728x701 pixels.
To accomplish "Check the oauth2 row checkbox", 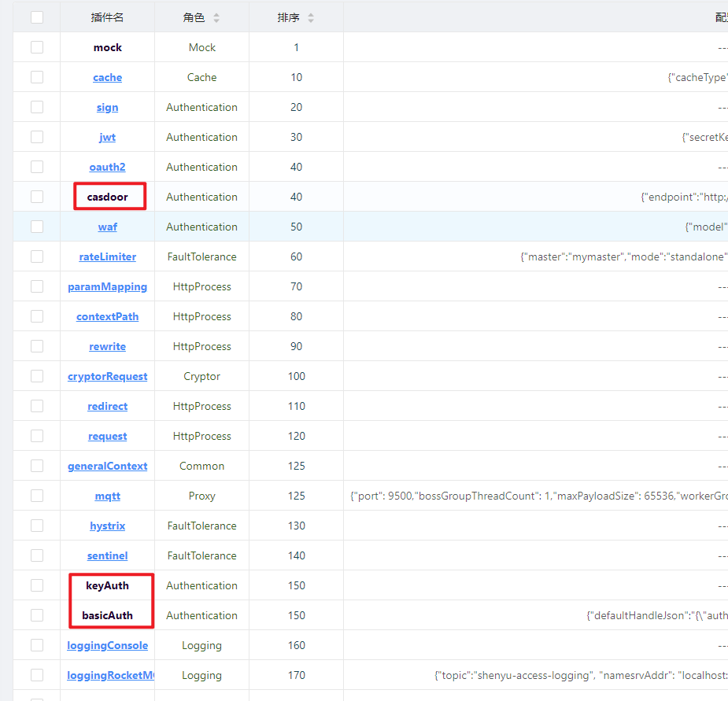I will 37,167.
